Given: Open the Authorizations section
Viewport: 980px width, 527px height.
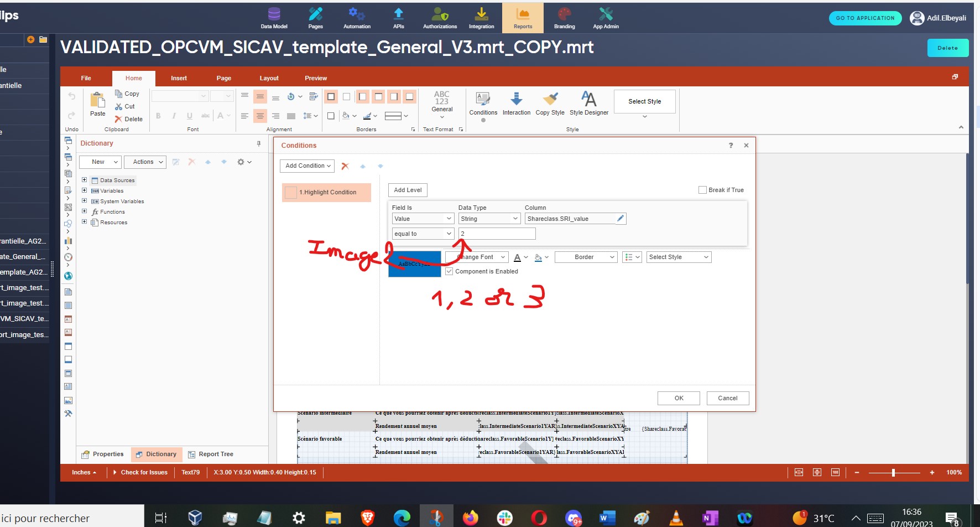Looking at the screenshot, I should point(440,18).
